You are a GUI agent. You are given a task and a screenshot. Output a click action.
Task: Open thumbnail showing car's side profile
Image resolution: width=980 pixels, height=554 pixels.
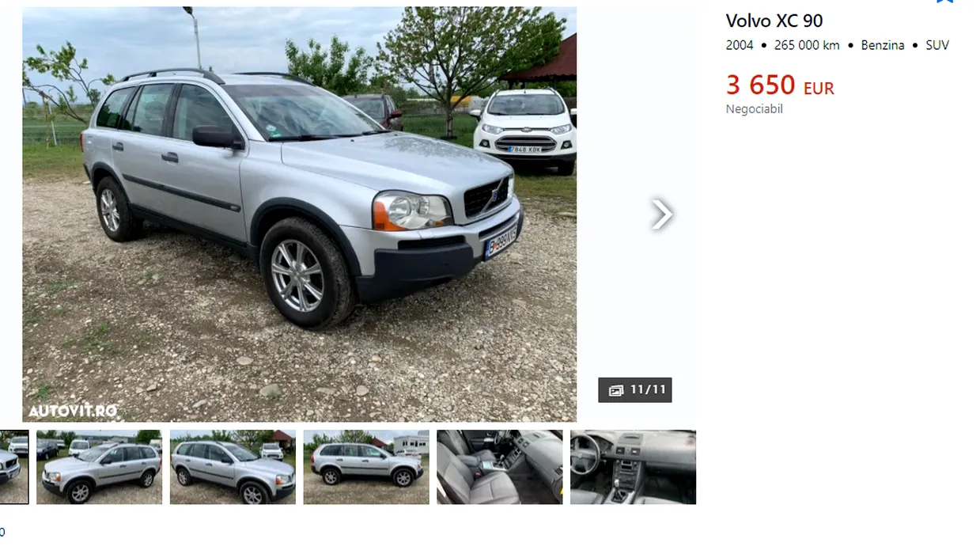[x=366, y=467]
